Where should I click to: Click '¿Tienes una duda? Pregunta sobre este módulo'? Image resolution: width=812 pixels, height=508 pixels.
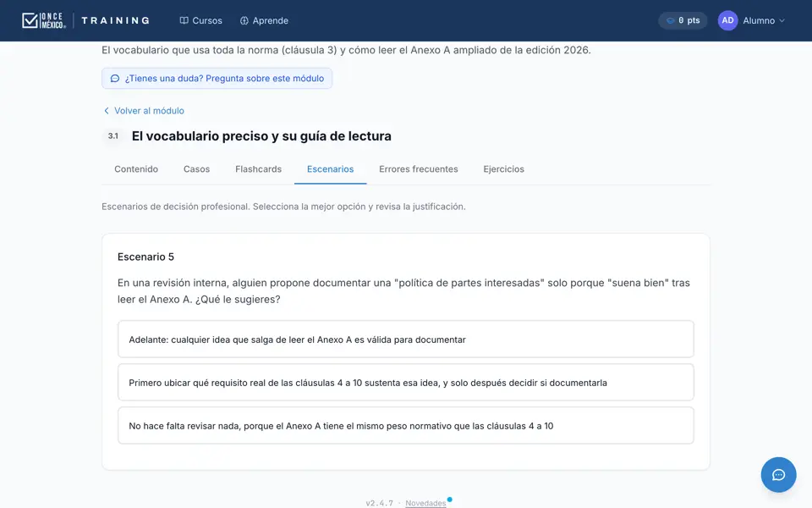tap(217, 78)
